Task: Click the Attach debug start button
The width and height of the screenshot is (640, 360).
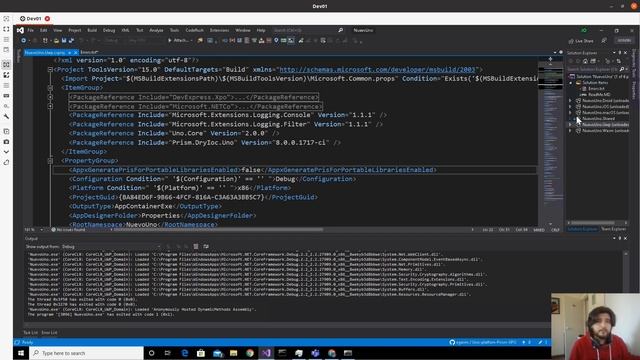Action: coord(178,40)
